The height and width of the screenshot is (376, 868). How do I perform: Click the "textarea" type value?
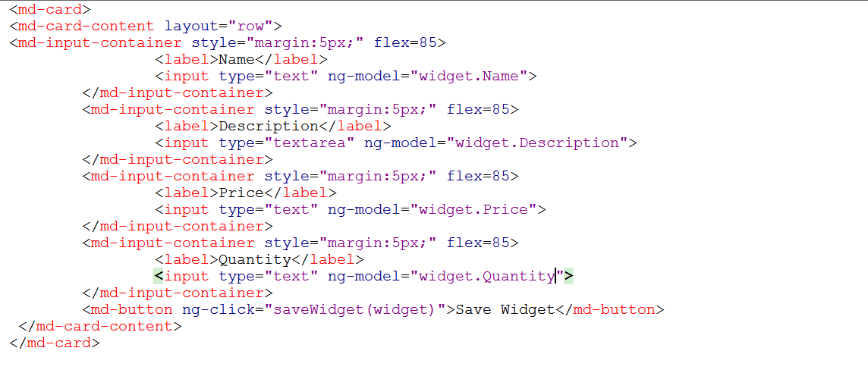coord(309,143)
